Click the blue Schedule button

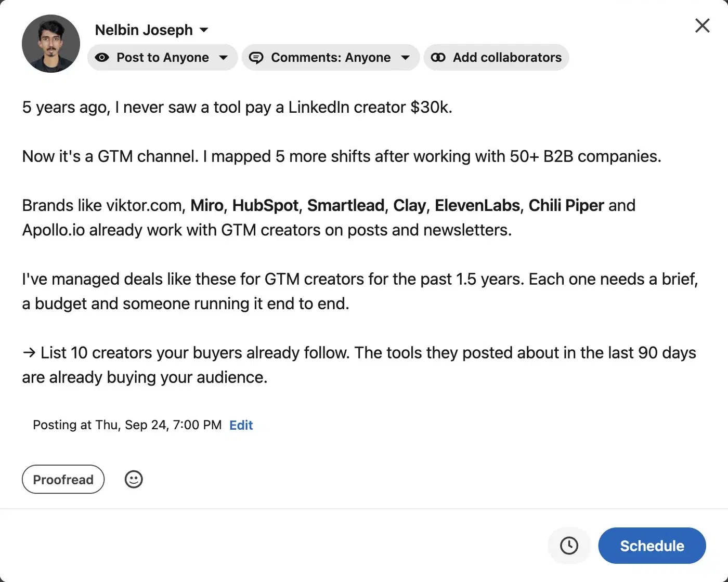coord(652,546)
